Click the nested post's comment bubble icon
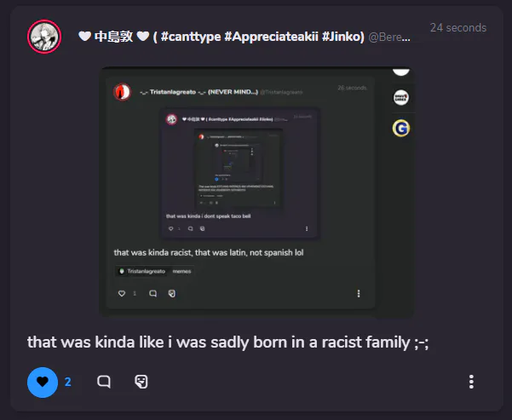 [x=152, y=294]
